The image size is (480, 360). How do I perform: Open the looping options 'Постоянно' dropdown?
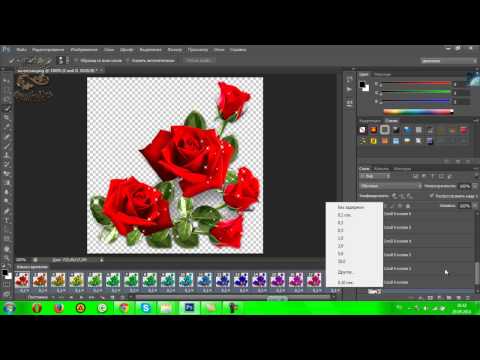coord(39,297)
